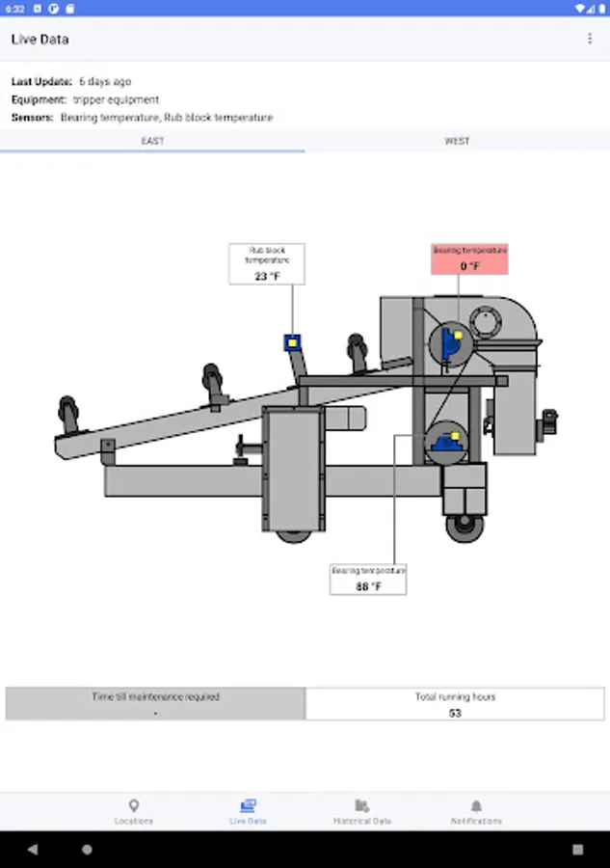Select the Bearing temperature 88 °F label

(368, 579)
